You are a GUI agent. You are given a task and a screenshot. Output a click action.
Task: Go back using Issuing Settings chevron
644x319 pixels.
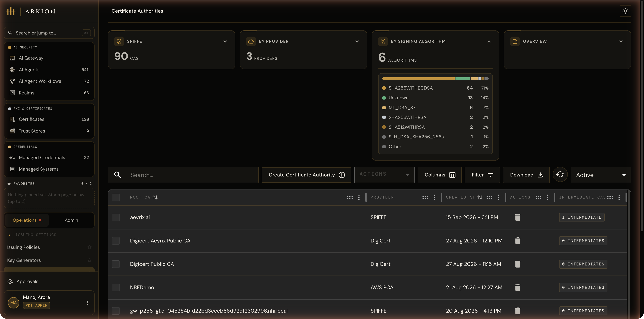point(9,235)
